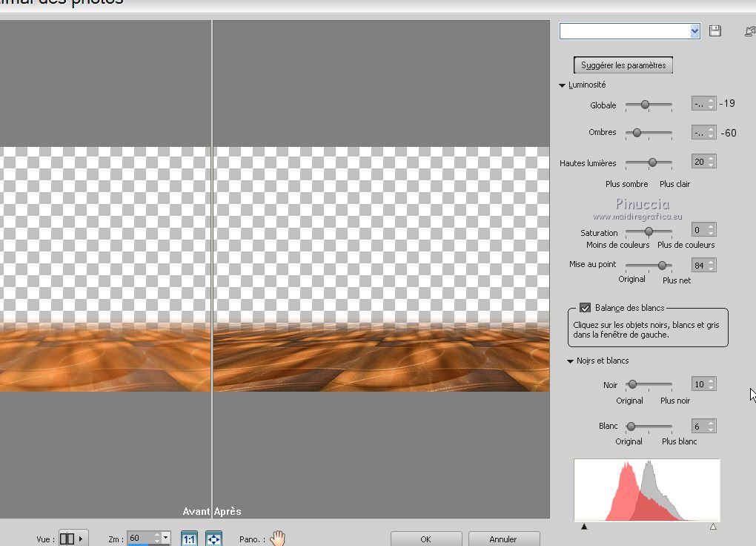The height and width of the screenshot is (546, 756).
Task: Click the Plus sombre label
Action: (x=627, y=184)
